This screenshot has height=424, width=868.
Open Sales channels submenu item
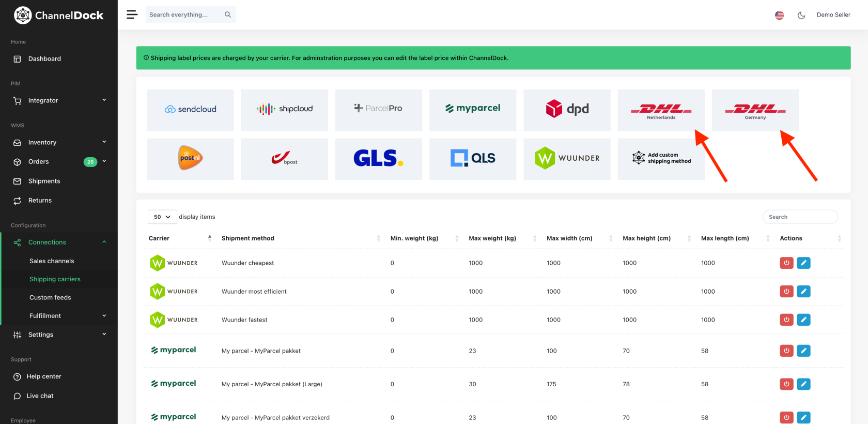[x=52, y=261]
